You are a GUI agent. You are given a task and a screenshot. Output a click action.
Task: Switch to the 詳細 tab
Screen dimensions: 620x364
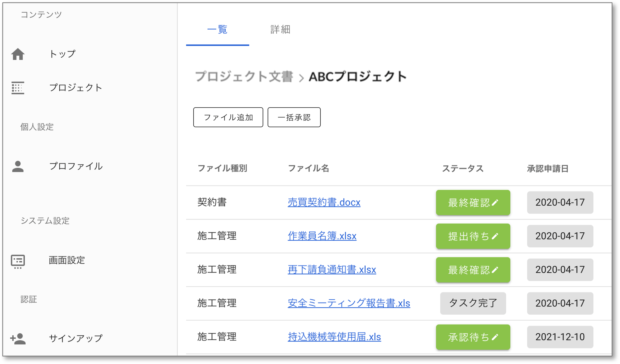pyautogui.click(x=280, y=29)
